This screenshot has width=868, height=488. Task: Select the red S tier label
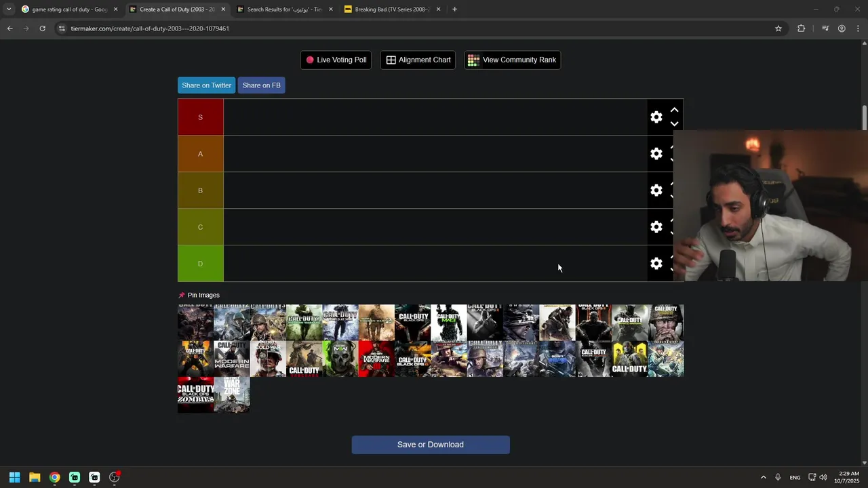pyautogui.click(x=200, y=117)
